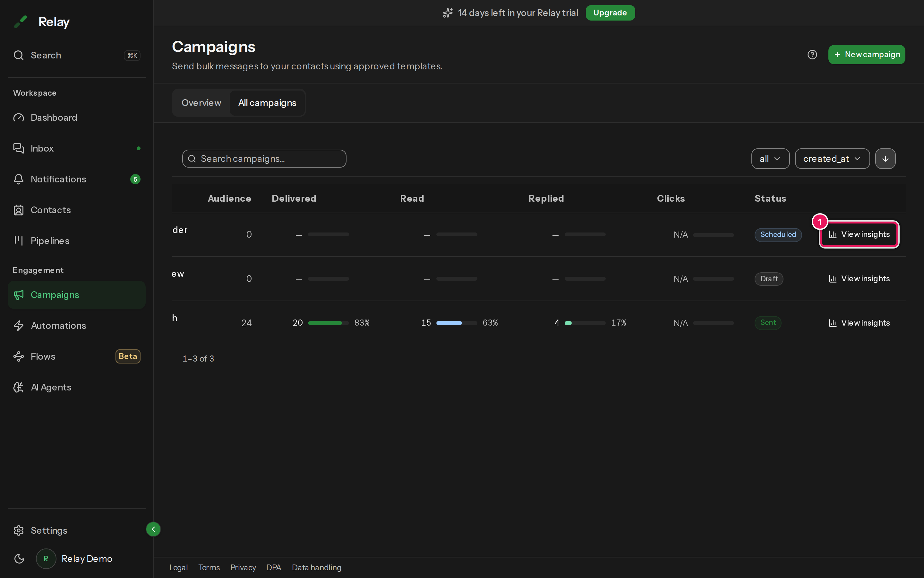View insights for Draft campaign
Viewport: 924px width, 578px height.
(x=859, y=279)
